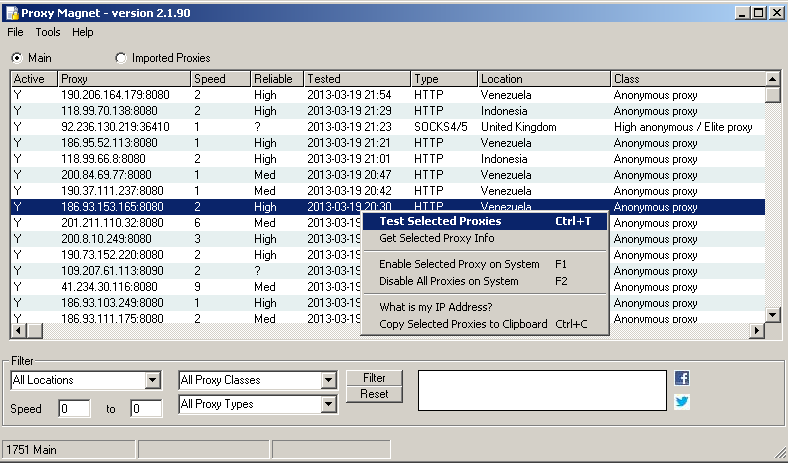This screenshot has height=463, width=788.
Task: Choose Get Selected Proxy Info
Action: click(485, 238)
